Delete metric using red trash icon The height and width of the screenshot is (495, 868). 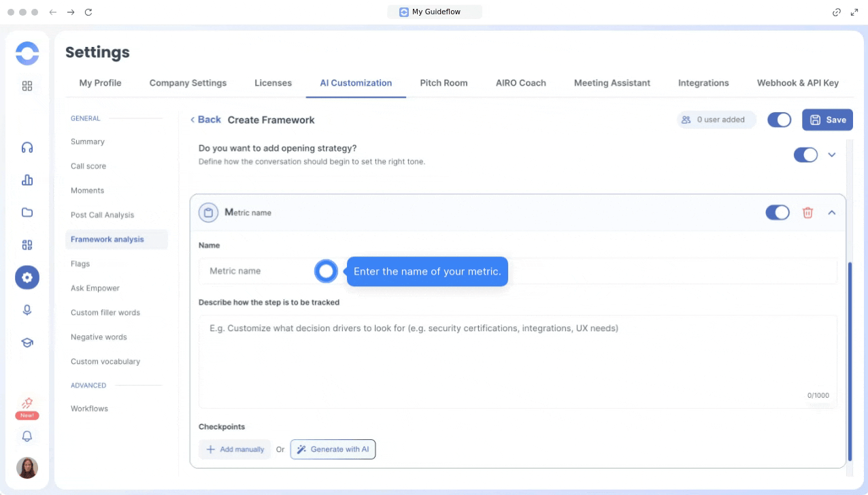point(807,213)
